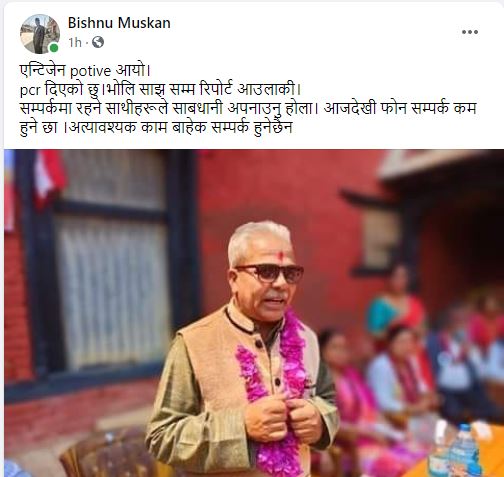
Task: Visit Bishnu Muskan's profile name link
Action: (x=119, y=23)
